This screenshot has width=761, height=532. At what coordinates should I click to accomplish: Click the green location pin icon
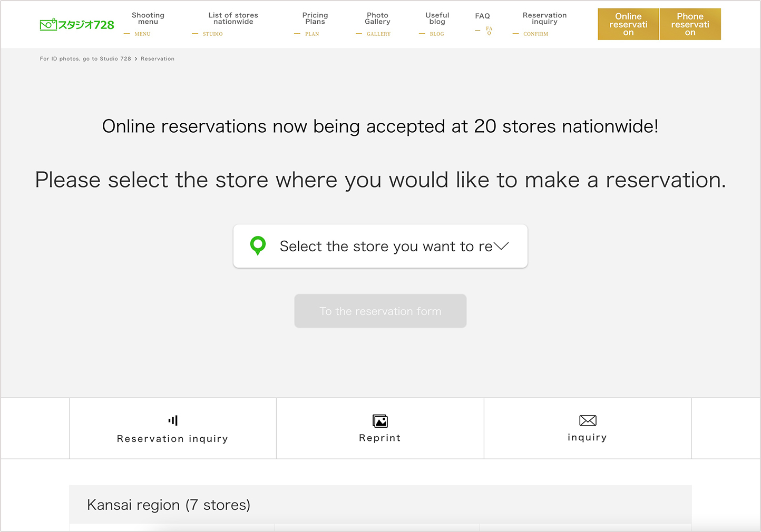(258, 246)
